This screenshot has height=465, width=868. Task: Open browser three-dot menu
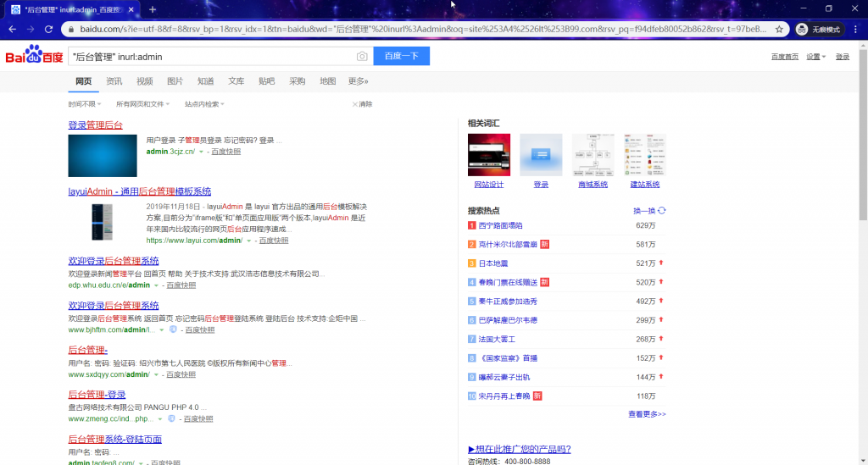855,30
